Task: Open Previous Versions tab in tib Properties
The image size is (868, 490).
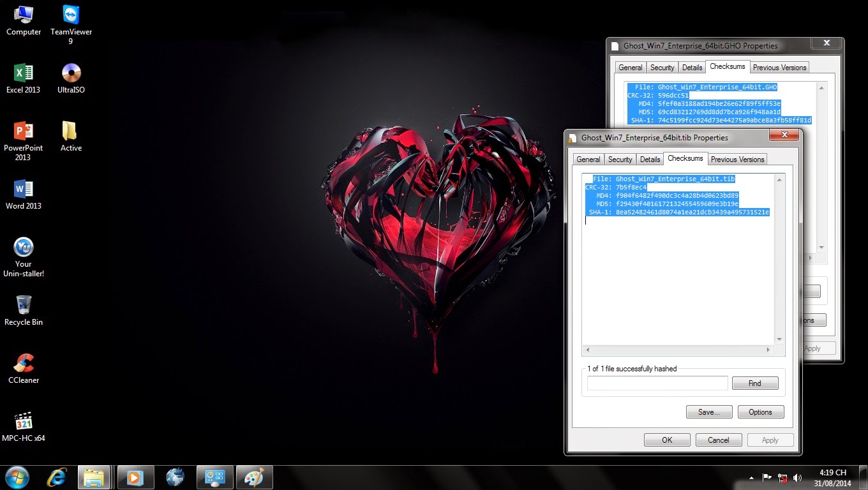Action: pyautogui.click(x=737, y=160)
